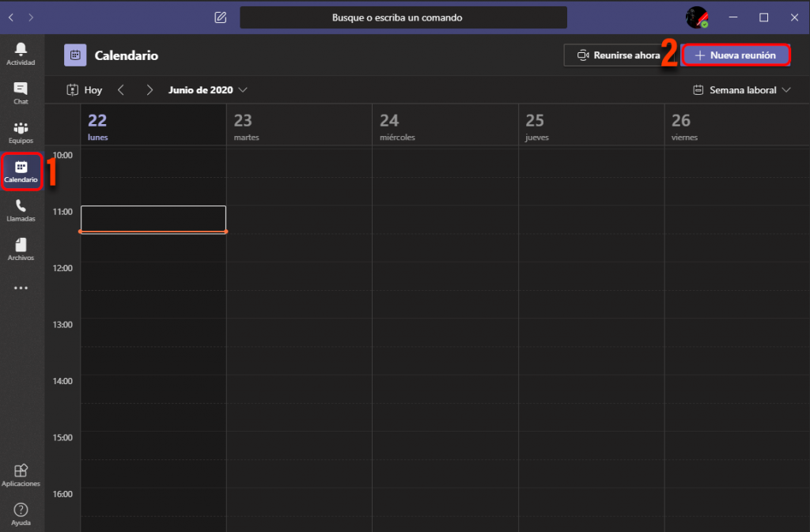Image resolution: width=810 pixels, height=532 pixels.
Task: Open your profile avatar menu
Action: (x=697, y=17)
